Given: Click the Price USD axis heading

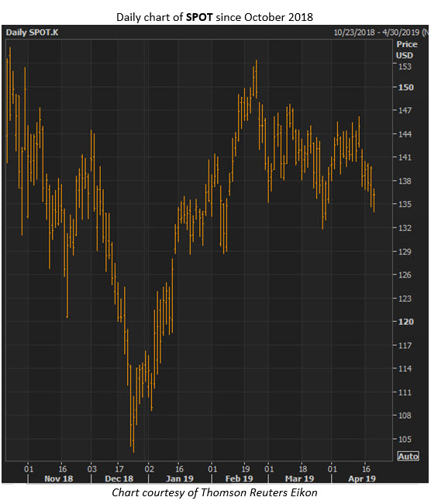Looking at the screenshot, I should click(406, 50).
